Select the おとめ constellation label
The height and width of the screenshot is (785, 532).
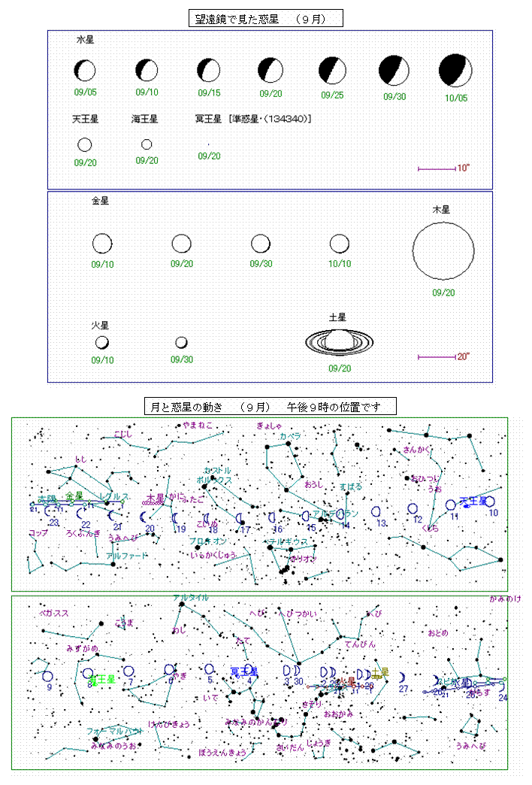point(437,633)
